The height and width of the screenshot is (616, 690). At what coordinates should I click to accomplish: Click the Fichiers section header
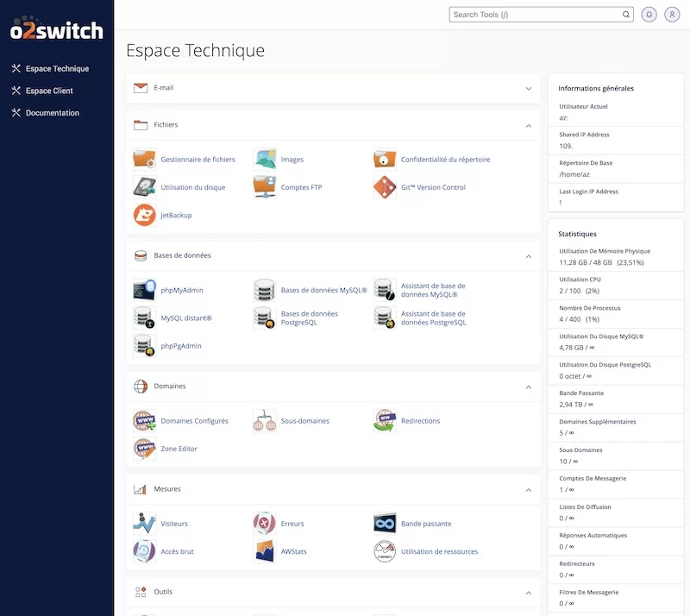tap(333, 125)
